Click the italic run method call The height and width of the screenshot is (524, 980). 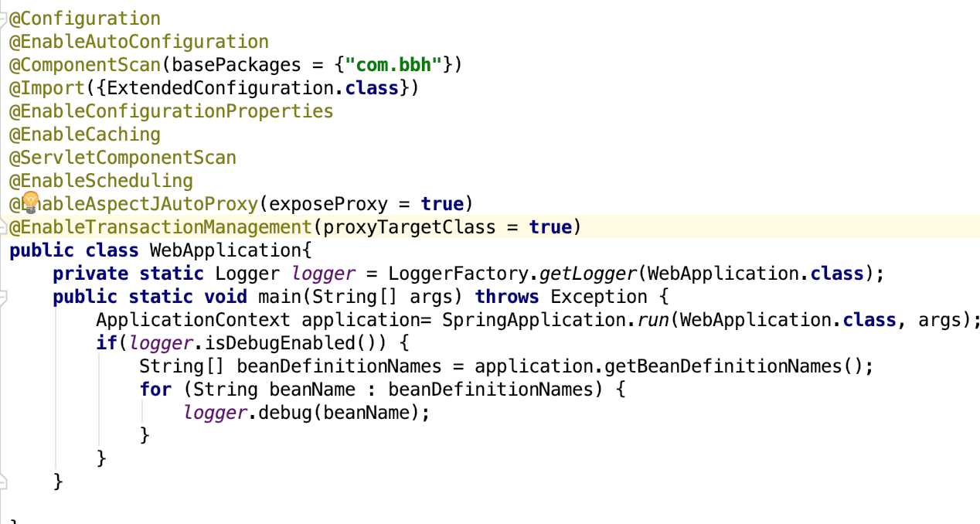coord(653,320)
